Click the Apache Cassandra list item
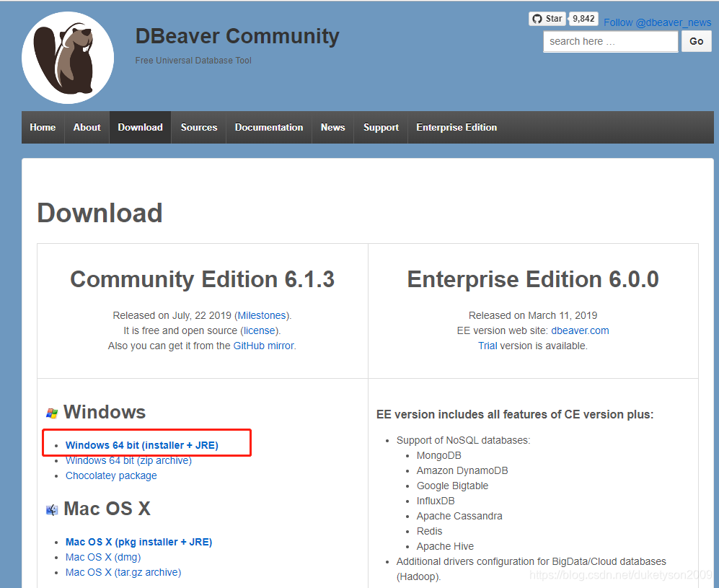Viewport: 719px width, 588px height. click(x=459, y=516)
